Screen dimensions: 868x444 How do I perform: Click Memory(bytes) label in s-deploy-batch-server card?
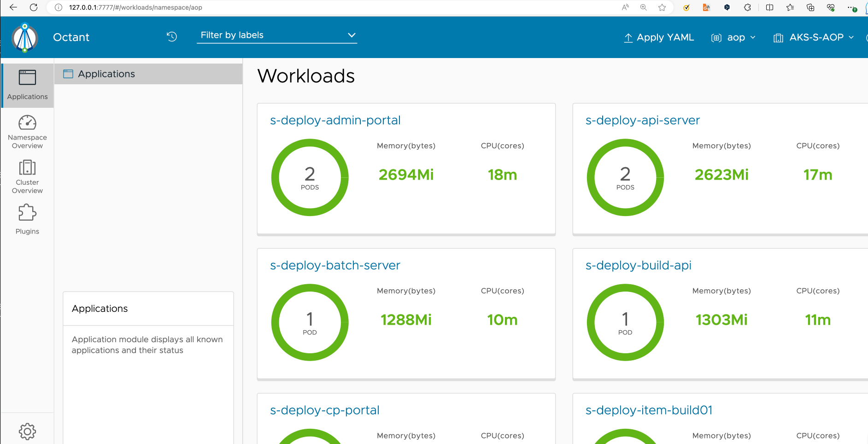(x=406, y=291)
